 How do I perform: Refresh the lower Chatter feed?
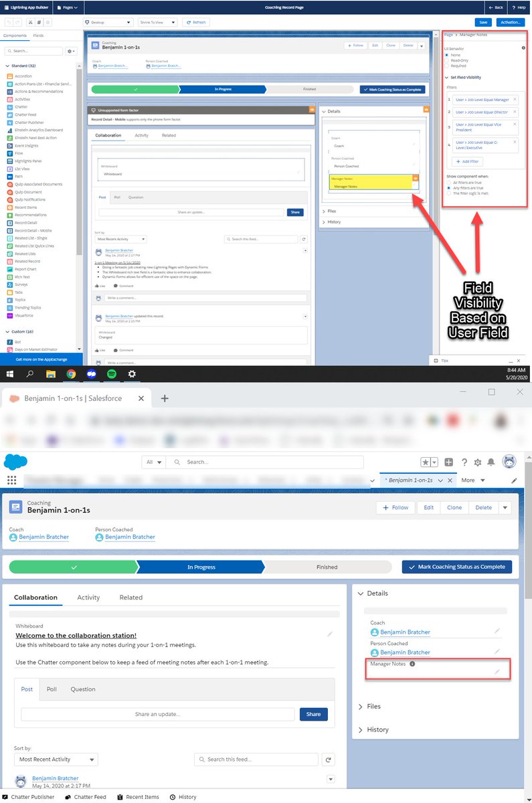[328, 760]
